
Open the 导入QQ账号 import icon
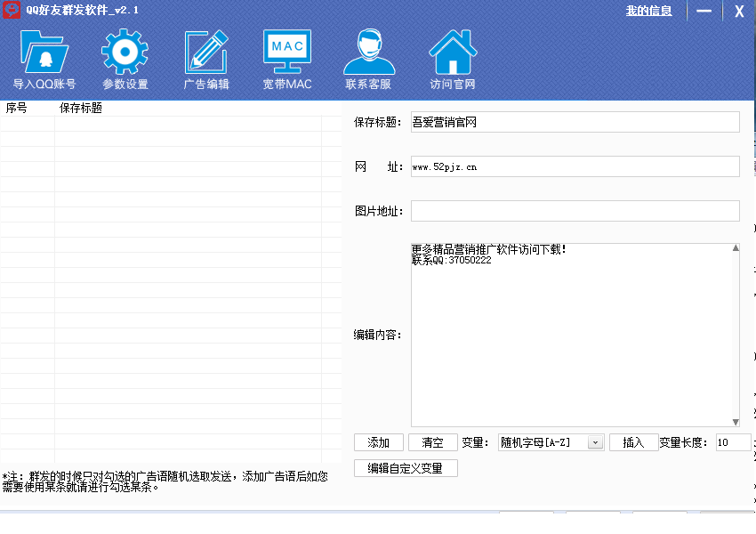pyautogui.click(x=44, y=59)
